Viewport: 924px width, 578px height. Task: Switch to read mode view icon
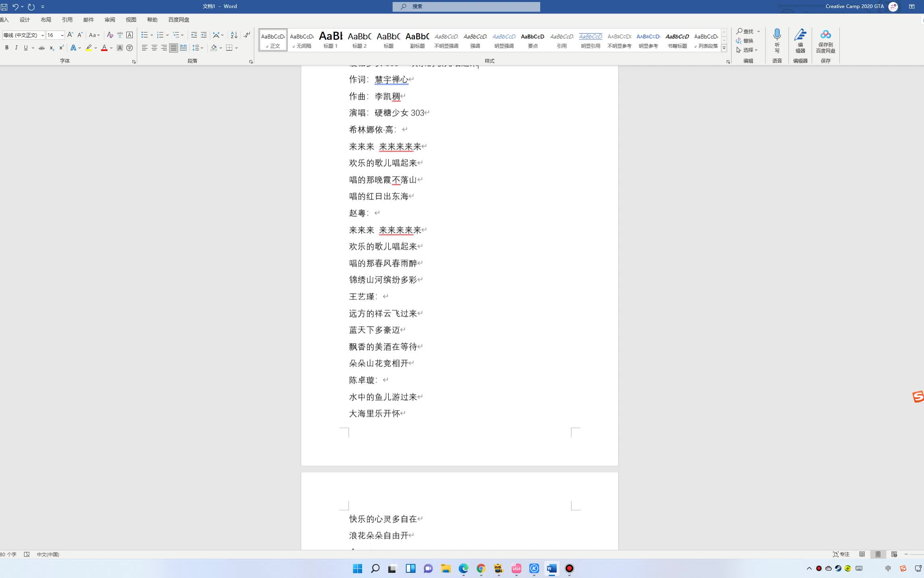click(x=862, y=554)
